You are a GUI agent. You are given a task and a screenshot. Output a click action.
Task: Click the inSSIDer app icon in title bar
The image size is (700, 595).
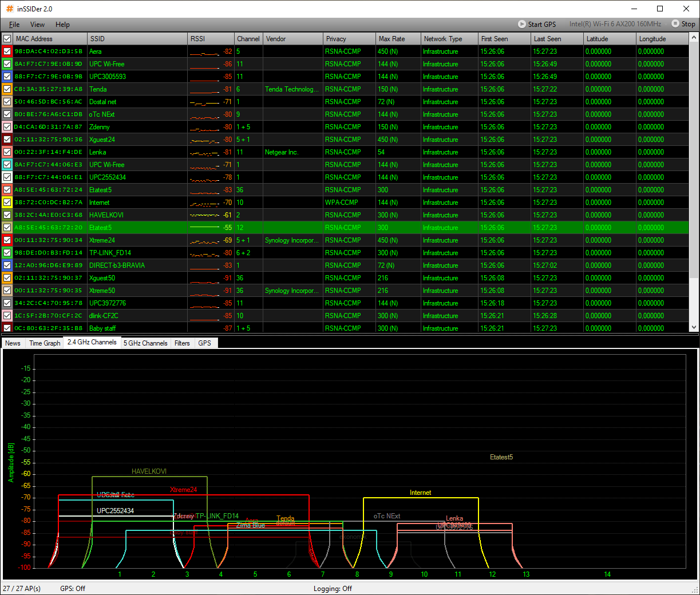point(9,9)
